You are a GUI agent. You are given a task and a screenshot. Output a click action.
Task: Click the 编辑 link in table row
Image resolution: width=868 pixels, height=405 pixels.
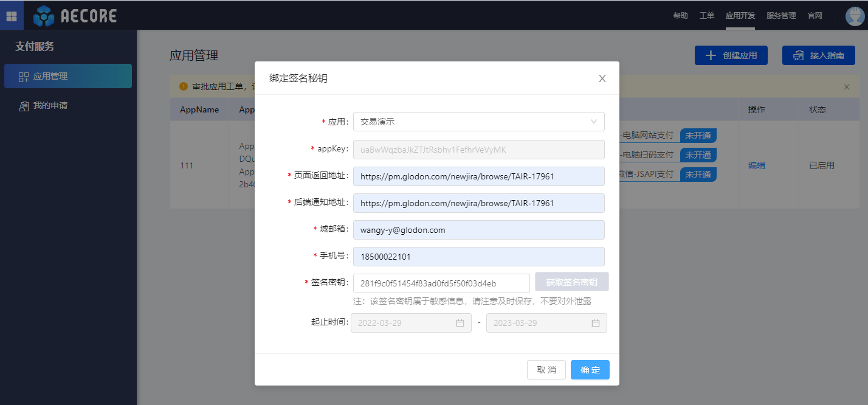[756, 165]
